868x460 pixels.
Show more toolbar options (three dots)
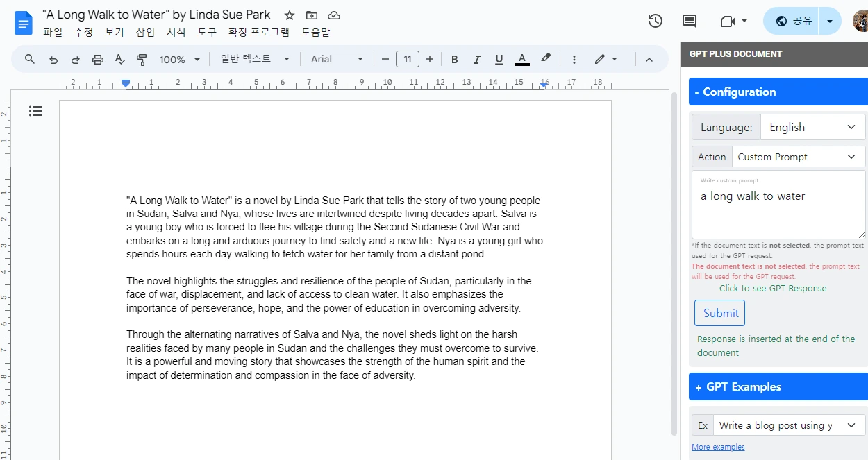pyautogui.click(x=574, y=60)
